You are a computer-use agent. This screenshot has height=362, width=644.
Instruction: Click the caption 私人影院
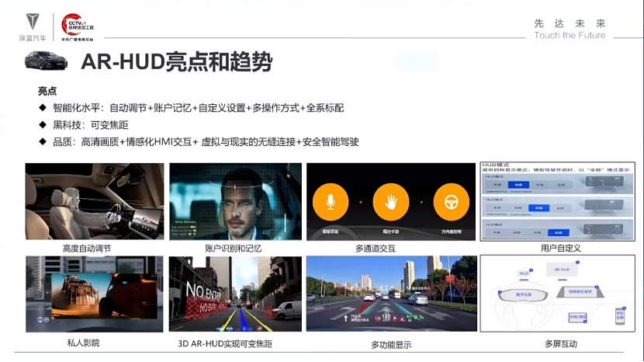point(83,343)
